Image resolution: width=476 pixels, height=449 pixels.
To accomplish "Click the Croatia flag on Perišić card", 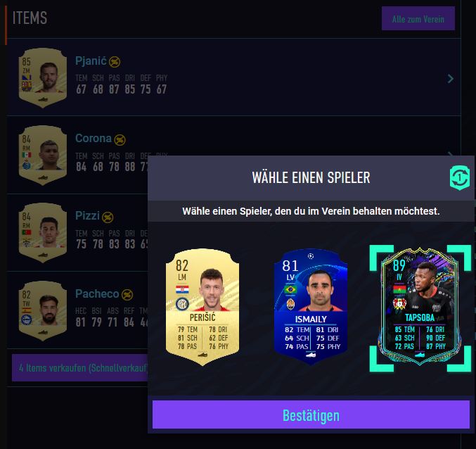I will pyautogui.click(x=182, y=290).
